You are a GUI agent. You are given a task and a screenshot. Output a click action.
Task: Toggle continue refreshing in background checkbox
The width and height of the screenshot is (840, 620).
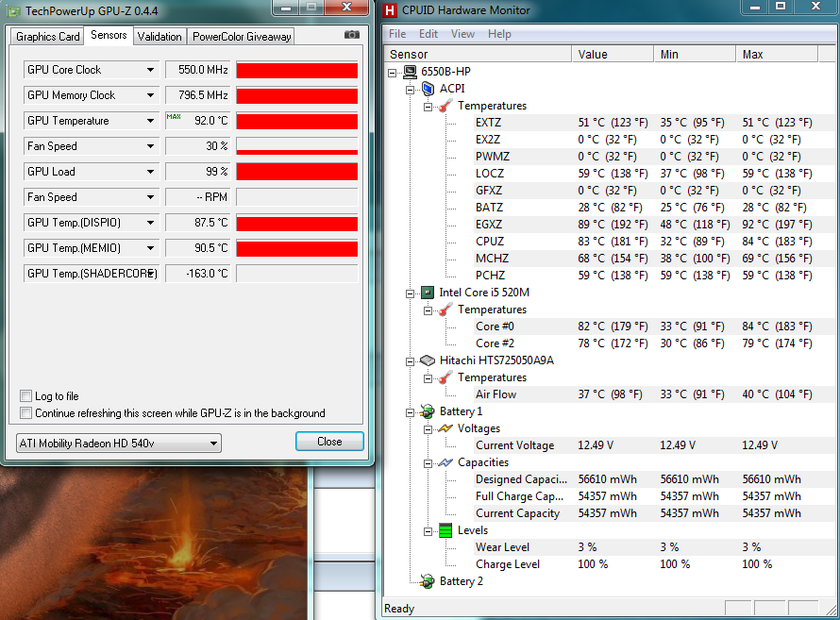(25, 412)
